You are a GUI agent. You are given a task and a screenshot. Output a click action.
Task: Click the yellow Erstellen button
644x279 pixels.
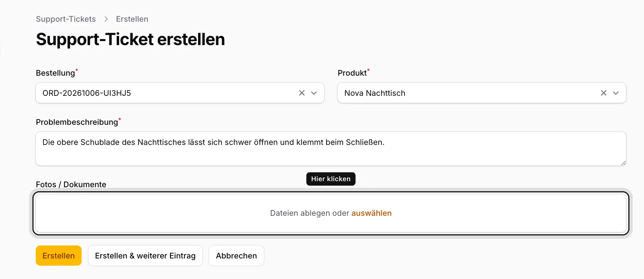[x=59, y=256]
